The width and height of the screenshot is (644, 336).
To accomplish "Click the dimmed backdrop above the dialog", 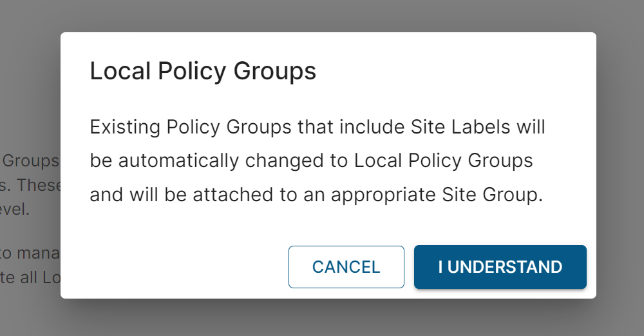I will coord(322,15).
